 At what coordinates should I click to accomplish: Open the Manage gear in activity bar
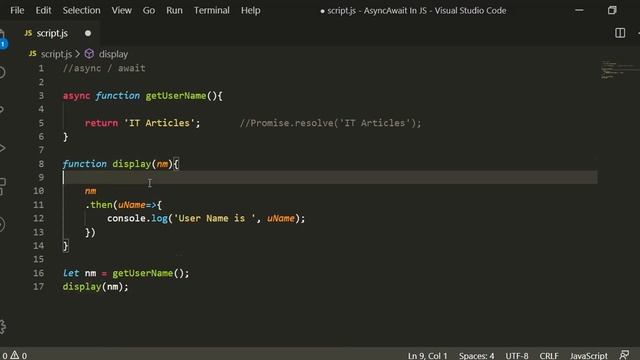(x=2, y=326)
